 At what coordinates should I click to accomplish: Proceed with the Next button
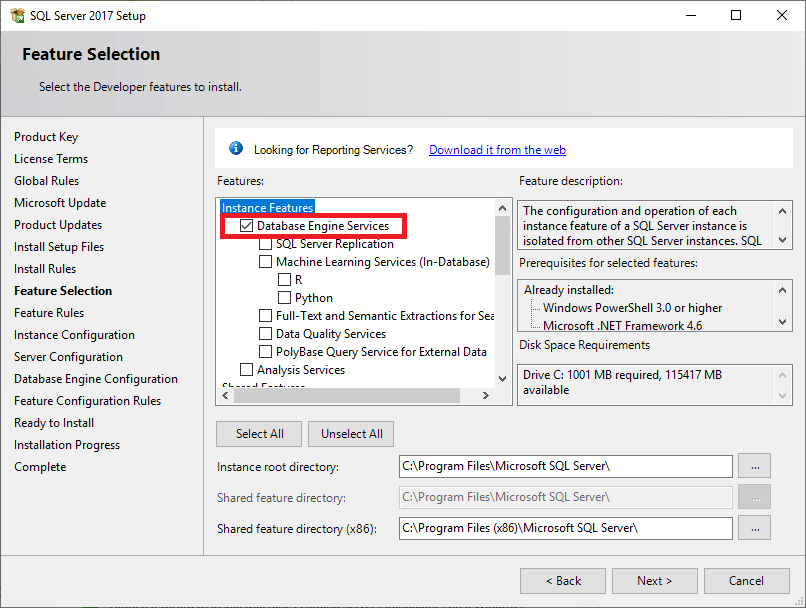[x=655, y=581]
